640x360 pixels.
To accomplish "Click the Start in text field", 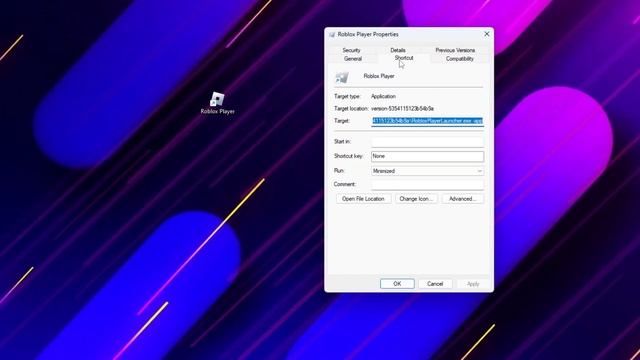I will pos(427,142).
